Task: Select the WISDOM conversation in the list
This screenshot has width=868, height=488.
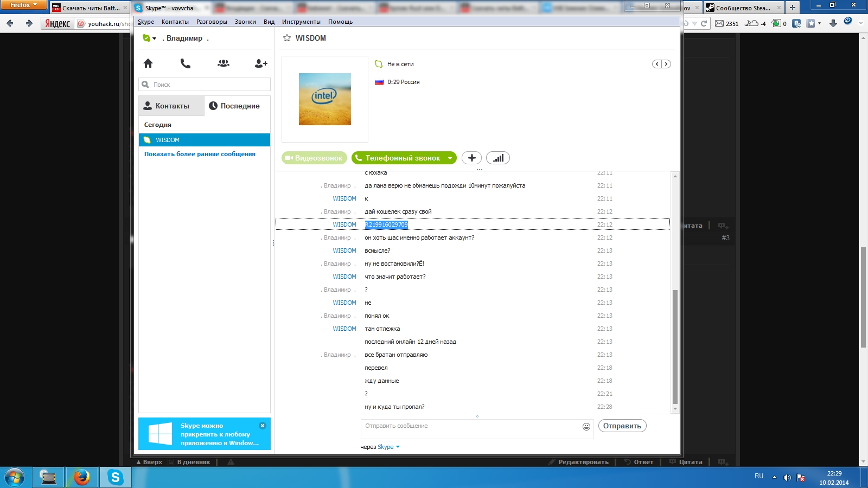Action: pos(205,140)
